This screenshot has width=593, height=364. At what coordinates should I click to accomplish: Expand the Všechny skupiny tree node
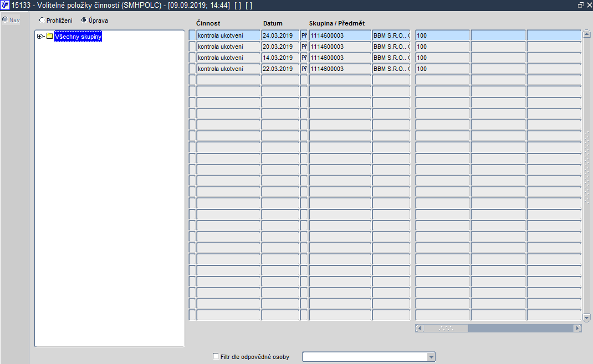click(x=40, y=36)
